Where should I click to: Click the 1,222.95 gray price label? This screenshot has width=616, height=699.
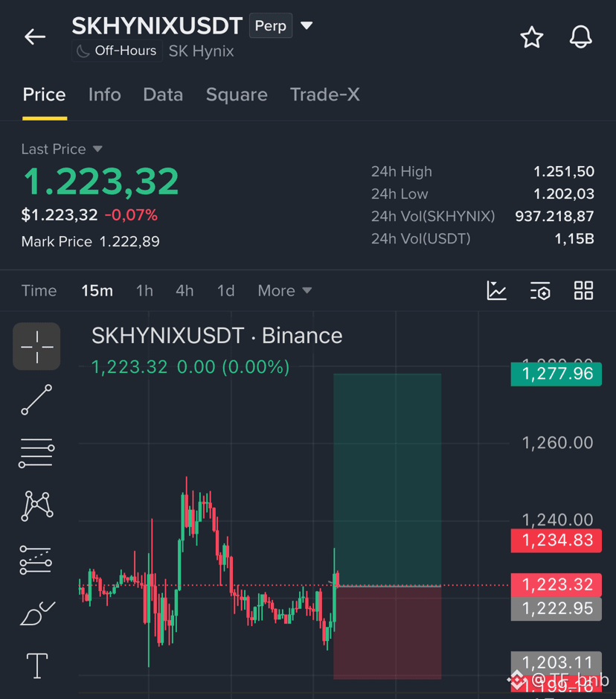pyautogui.click(x=556, y=608)
